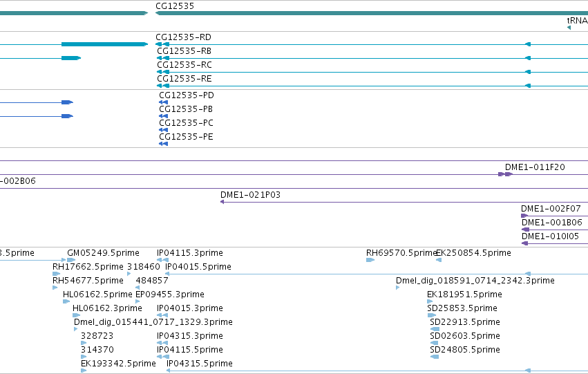The image size is (588, 374).
Task: Click the DME1-002F07 purple arrow glyph
Action: point(524,216)
